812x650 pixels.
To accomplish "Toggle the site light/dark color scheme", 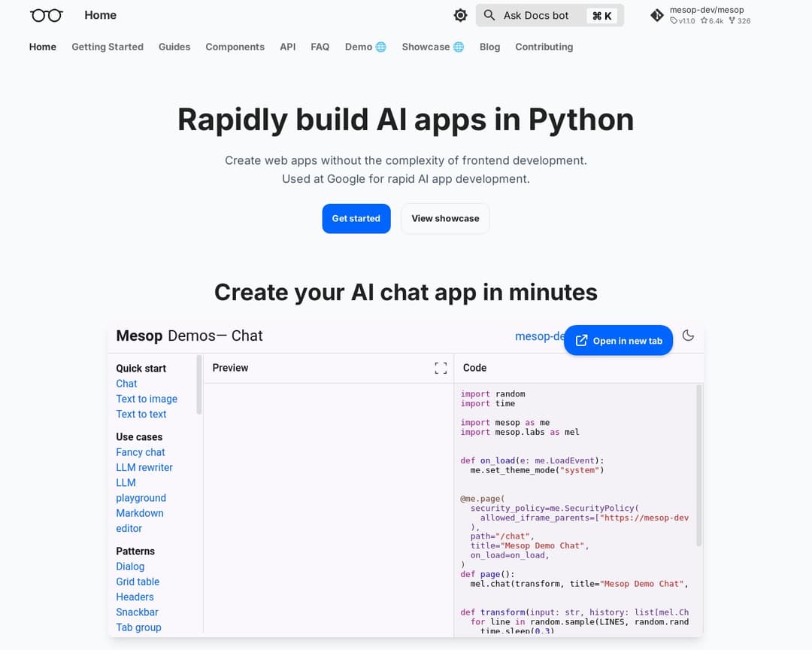I will pyautogui.click(x=460, y=15).
